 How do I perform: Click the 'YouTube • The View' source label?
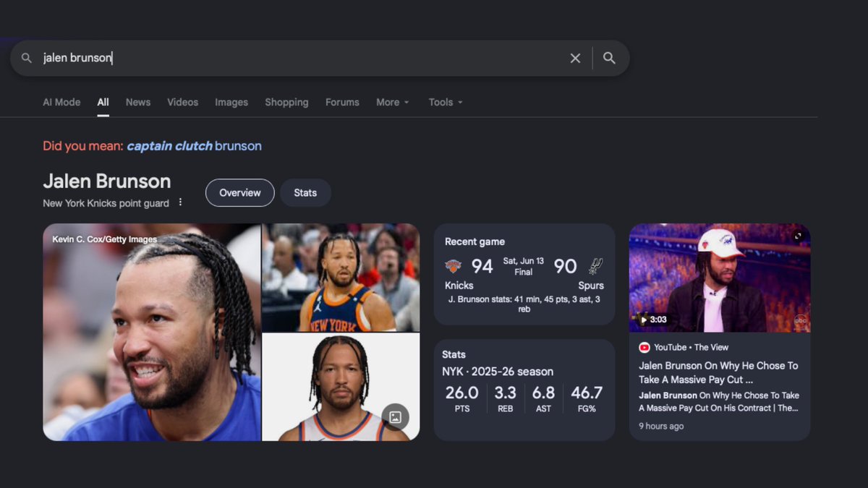(x=691, y=347)
